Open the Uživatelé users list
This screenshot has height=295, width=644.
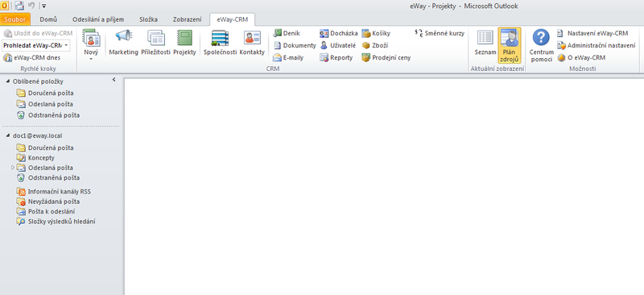[338, 45]
